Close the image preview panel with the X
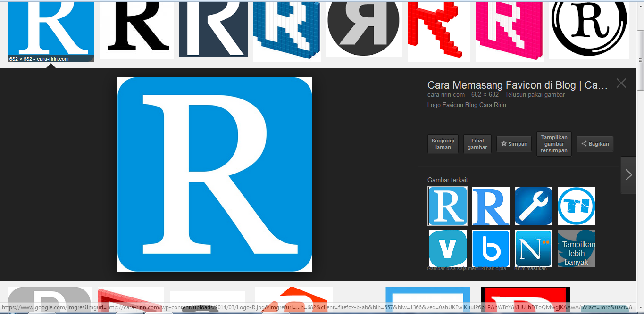Viewport: 644px width, 314px height. click(621, 83)
